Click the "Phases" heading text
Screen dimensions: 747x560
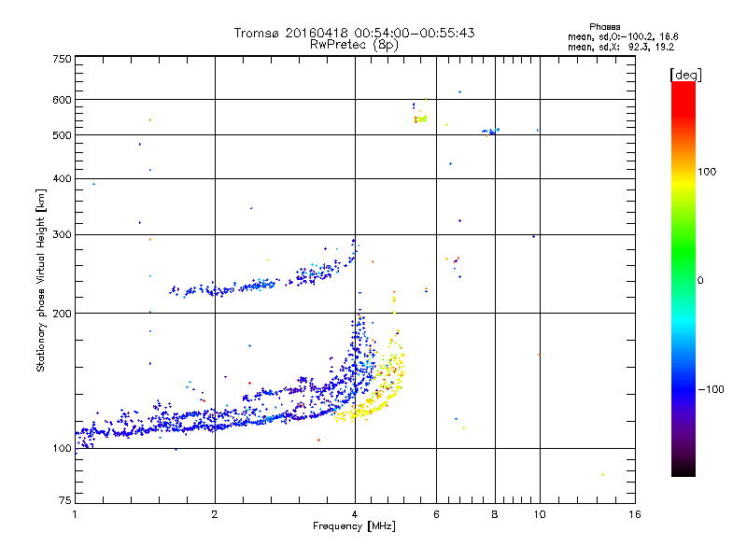[x=604, y=27]
